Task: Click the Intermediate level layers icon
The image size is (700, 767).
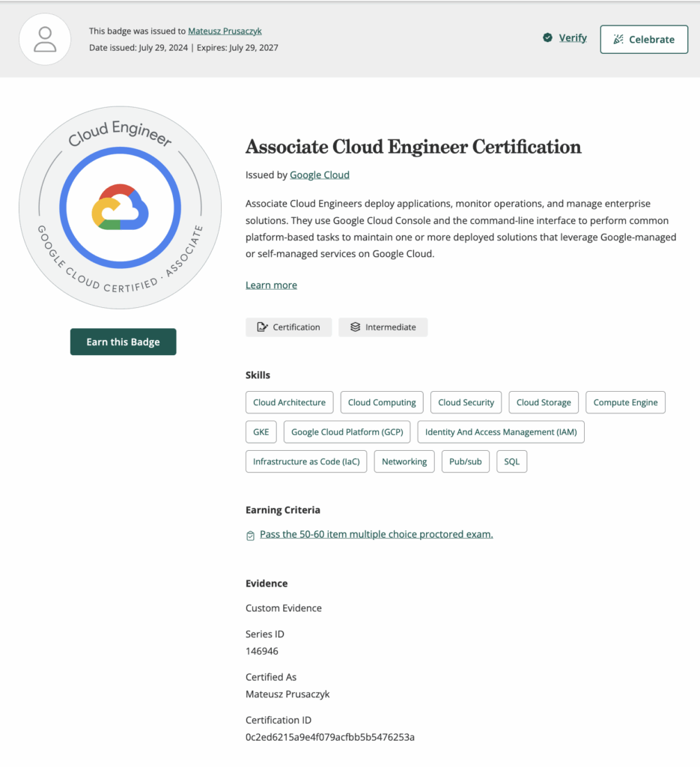Action: (x=355, y=327)
